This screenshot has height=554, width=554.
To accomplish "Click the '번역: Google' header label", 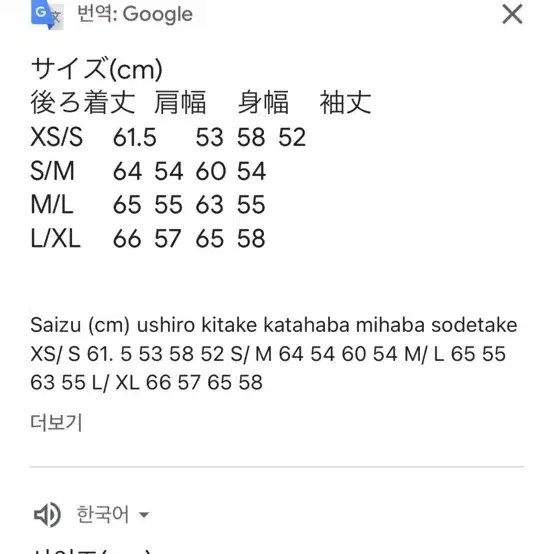I will pos(135,15).
